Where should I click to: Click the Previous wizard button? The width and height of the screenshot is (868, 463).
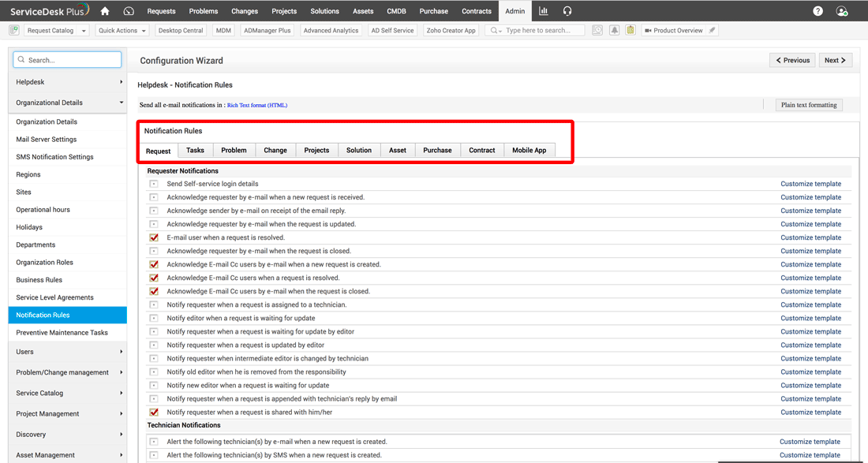pyautogui.click(x=792, y=60)
